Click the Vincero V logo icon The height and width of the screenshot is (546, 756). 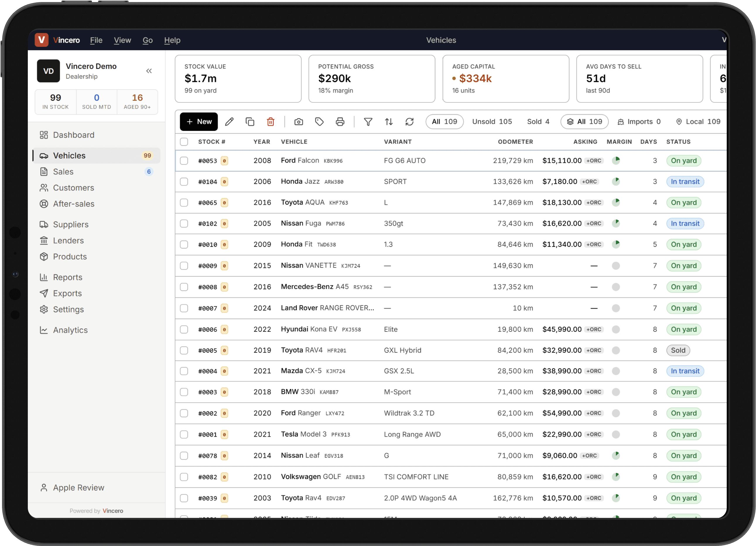point(42,40)
